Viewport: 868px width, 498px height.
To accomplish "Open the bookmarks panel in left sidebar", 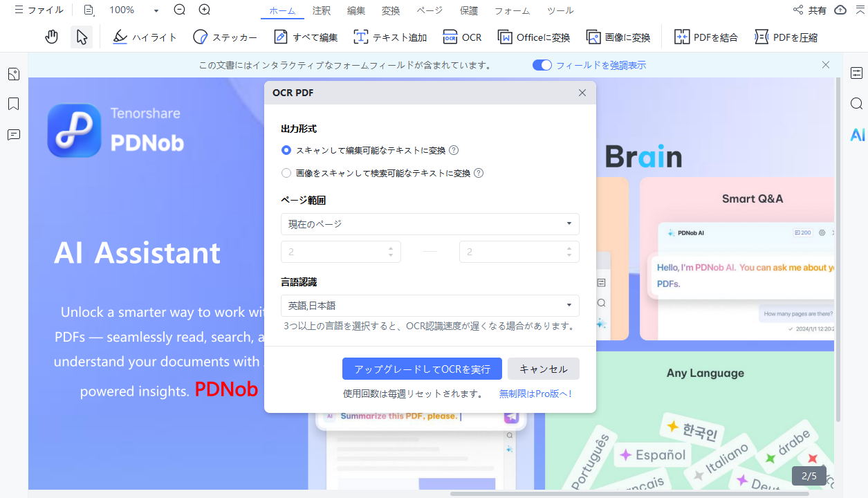I will coord(13,104).
